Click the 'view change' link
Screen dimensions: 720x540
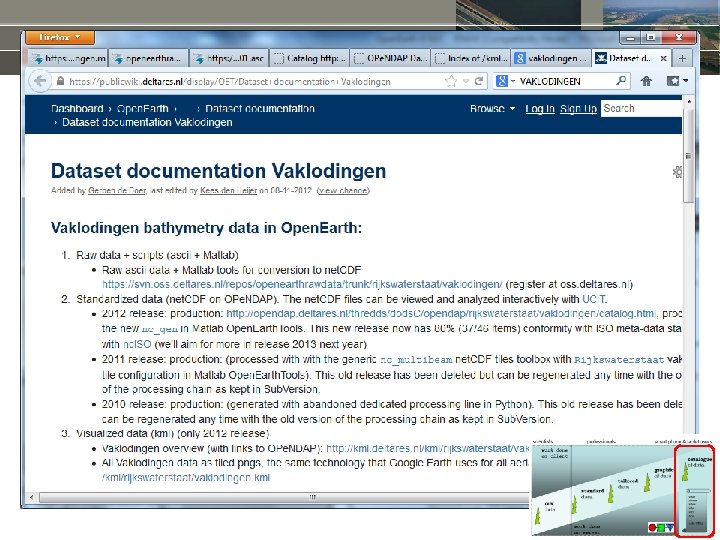click(x=343, y=191)
